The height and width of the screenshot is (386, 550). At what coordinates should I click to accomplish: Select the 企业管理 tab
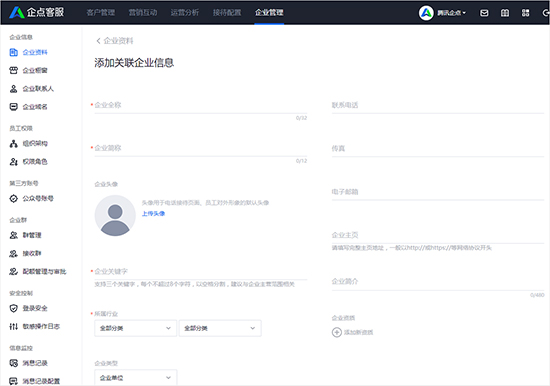point(269,13)
